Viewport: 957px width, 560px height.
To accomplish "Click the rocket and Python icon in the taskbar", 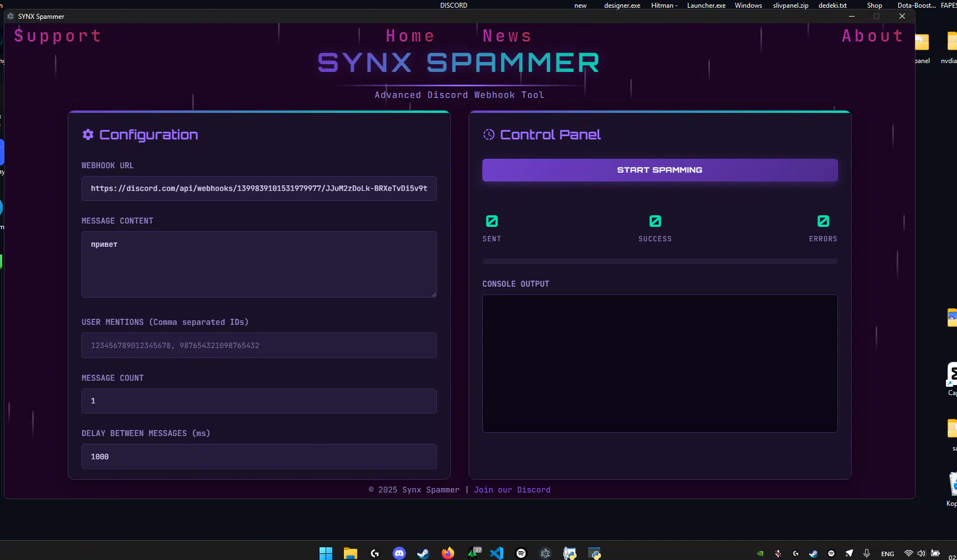I will 570,553.
